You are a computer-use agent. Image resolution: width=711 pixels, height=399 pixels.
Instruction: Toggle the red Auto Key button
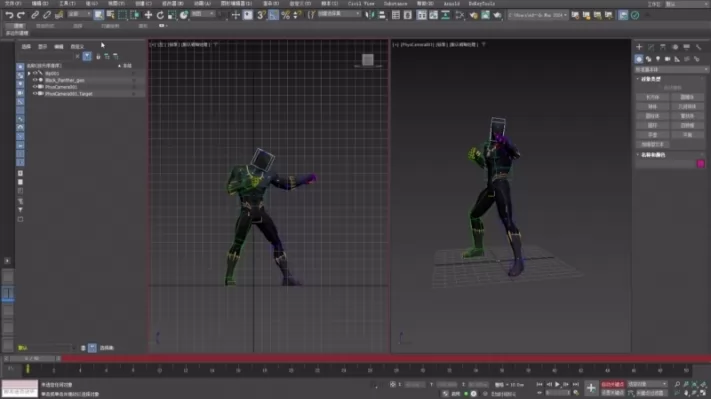(613, 384)
